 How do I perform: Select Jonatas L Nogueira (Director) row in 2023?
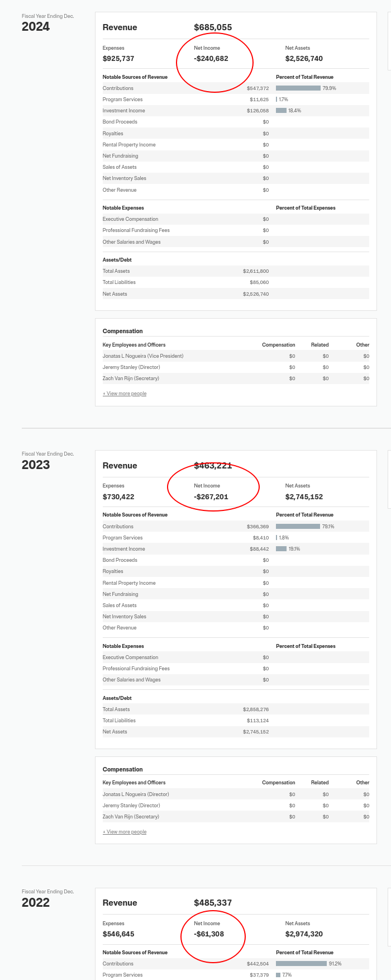coord(236,794)
